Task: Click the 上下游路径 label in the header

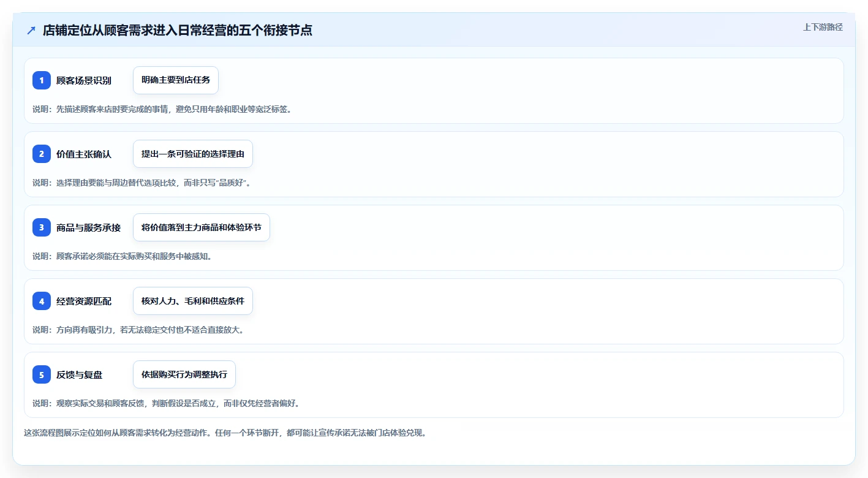Action: click(x=823, y=27)
